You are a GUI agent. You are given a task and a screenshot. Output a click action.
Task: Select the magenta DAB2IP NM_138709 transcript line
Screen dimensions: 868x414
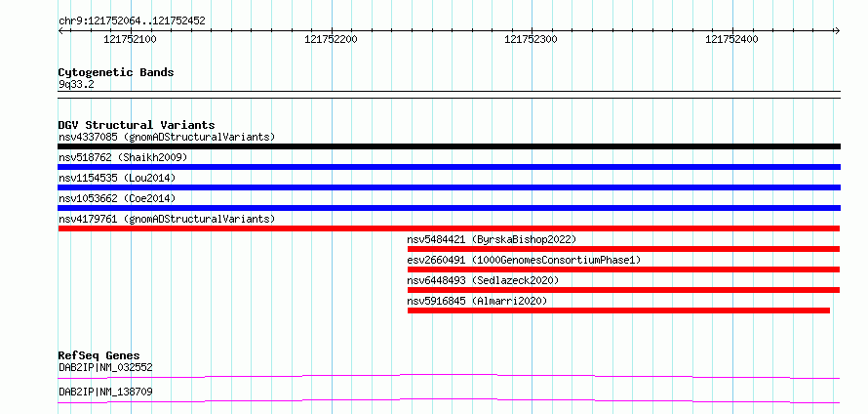[x=449, y=400]
